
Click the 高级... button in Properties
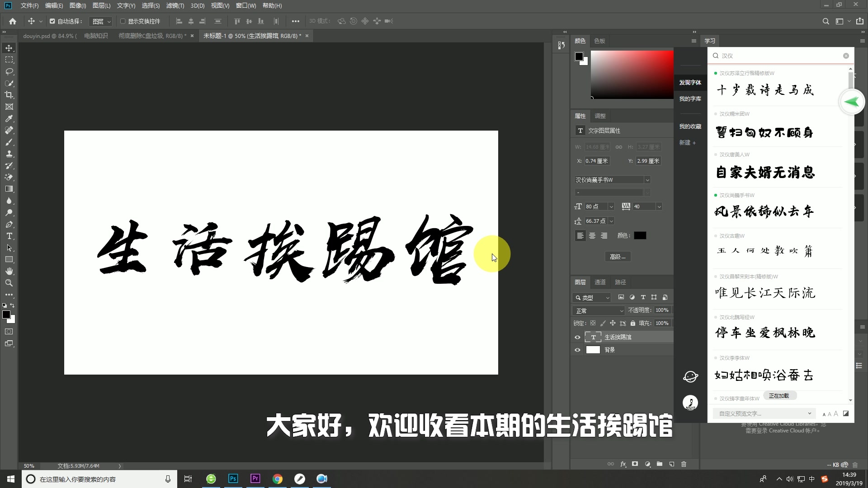tap(617, 256)
